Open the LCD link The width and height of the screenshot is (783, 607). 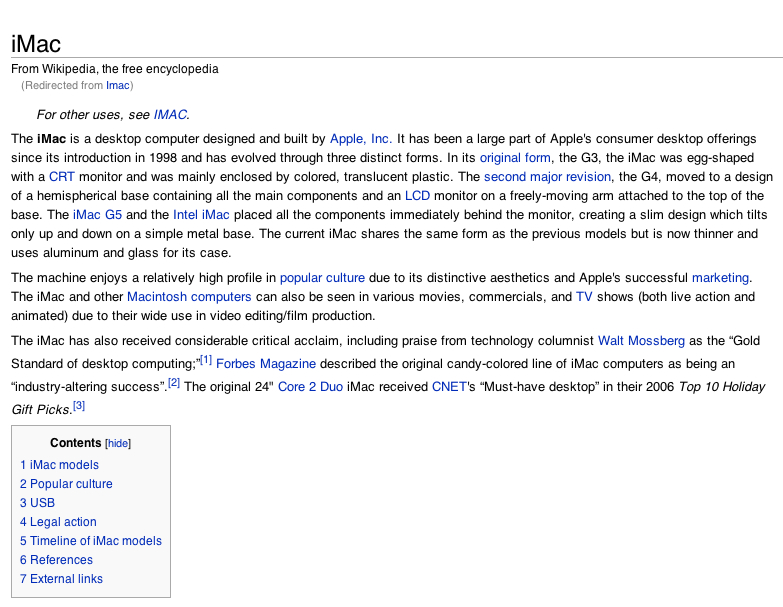tap(417, 196)
